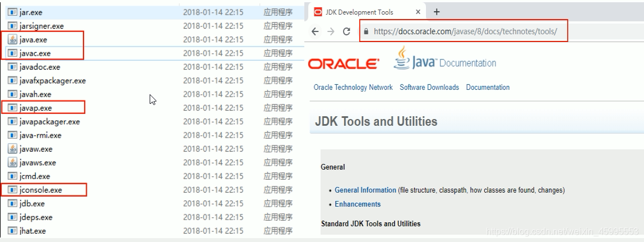
Task: Reload the browser page
Action: pyautogui.click(x=346, y=31)
